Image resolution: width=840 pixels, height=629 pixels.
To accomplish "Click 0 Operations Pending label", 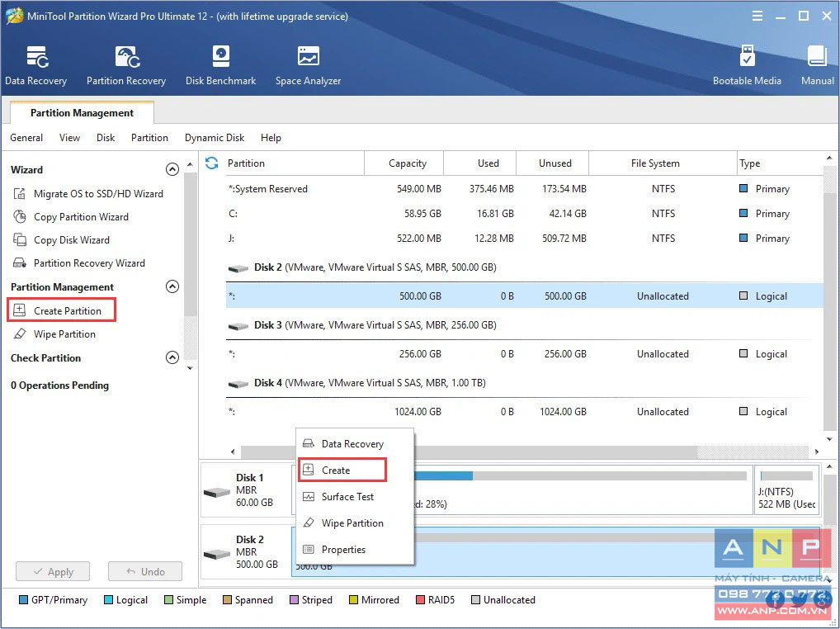I will [x=59, y=385].
